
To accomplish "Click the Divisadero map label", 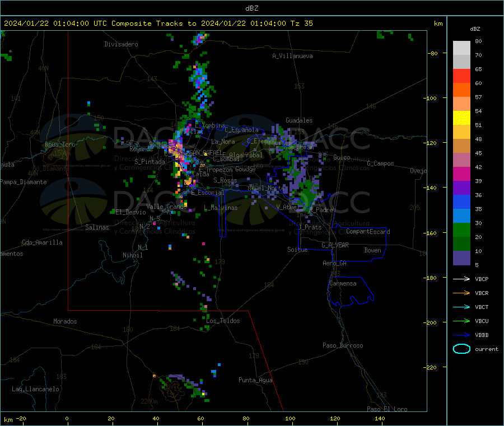I will pos(121,44).
